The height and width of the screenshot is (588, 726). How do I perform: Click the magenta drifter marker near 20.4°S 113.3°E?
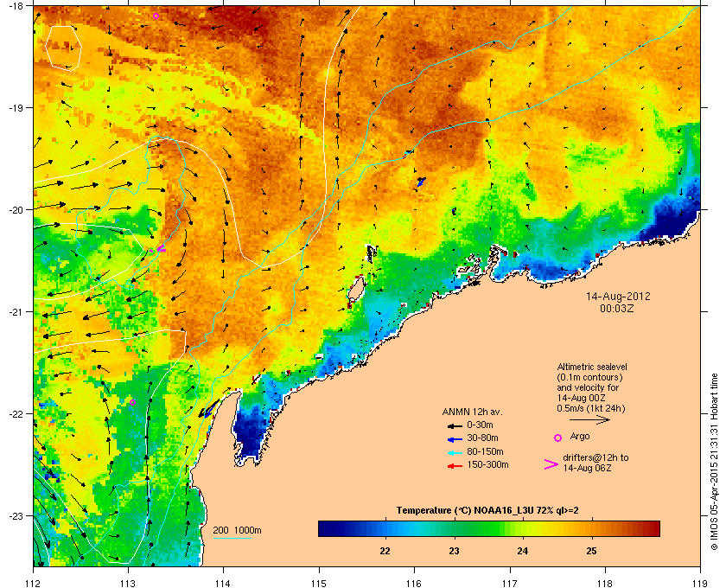point(160,249)
